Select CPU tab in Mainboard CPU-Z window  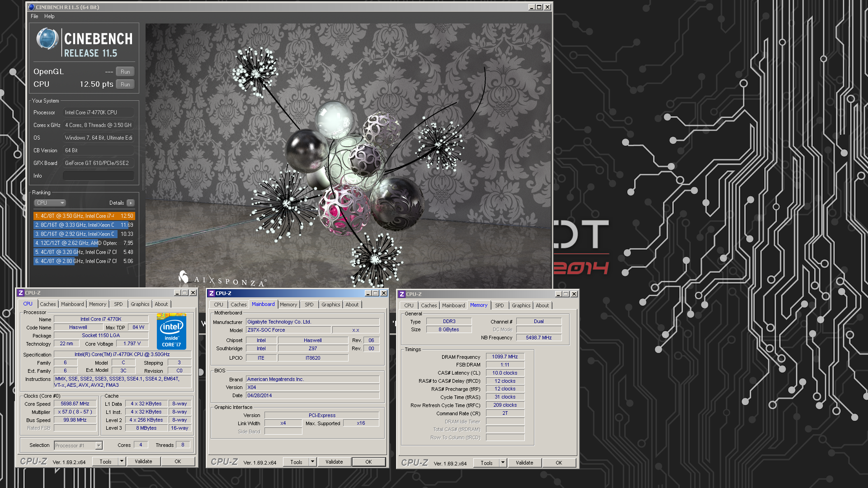click(x=219, y=305)
